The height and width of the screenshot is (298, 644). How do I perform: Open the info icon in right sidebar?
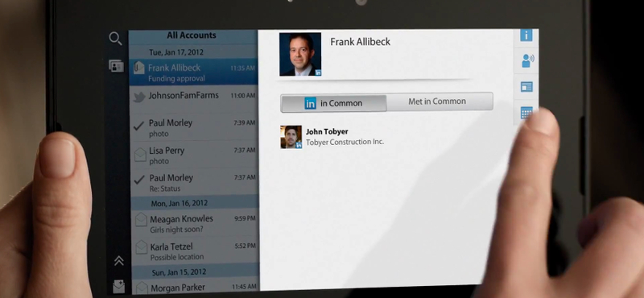click(x=526, y=35)
